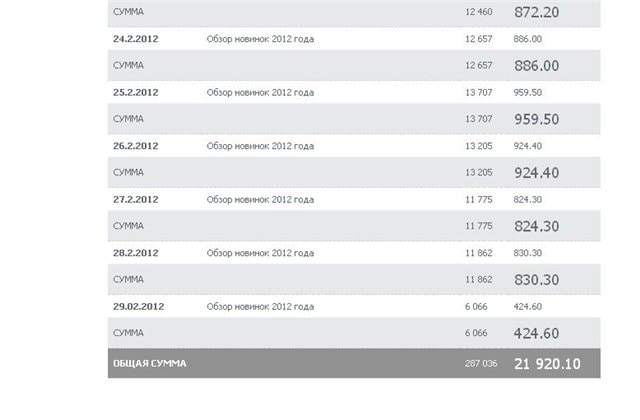This screenshot has width=640, height=420.
Task: Click the count 13 707 beside 25.2.2012
Action: click(x=482, y=92)
